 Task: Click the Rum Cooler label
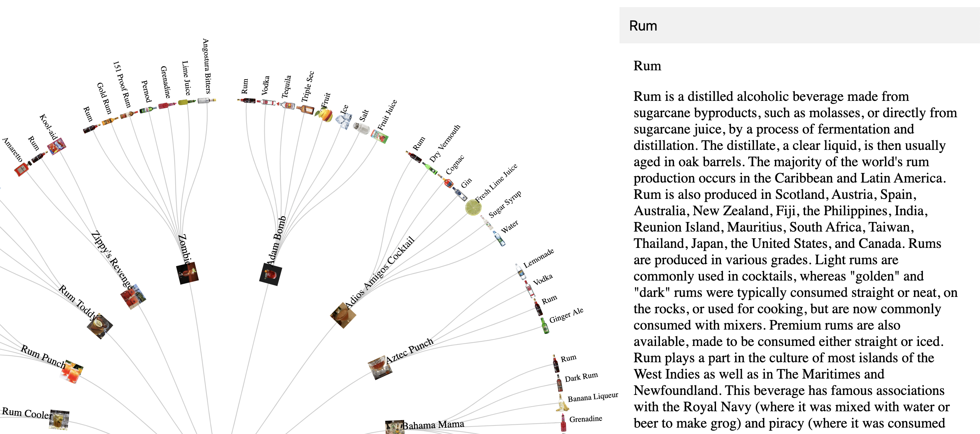pyautogui.click(x=27, y=413)
